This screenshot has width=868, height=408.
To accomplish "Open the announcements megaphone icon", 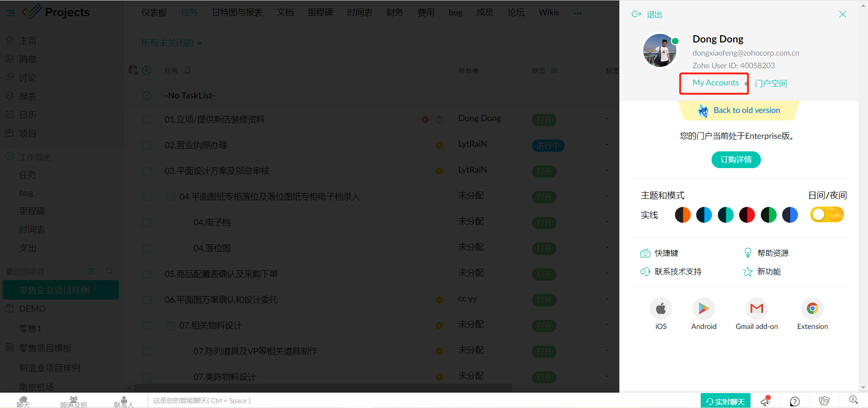I will [765, 401].
